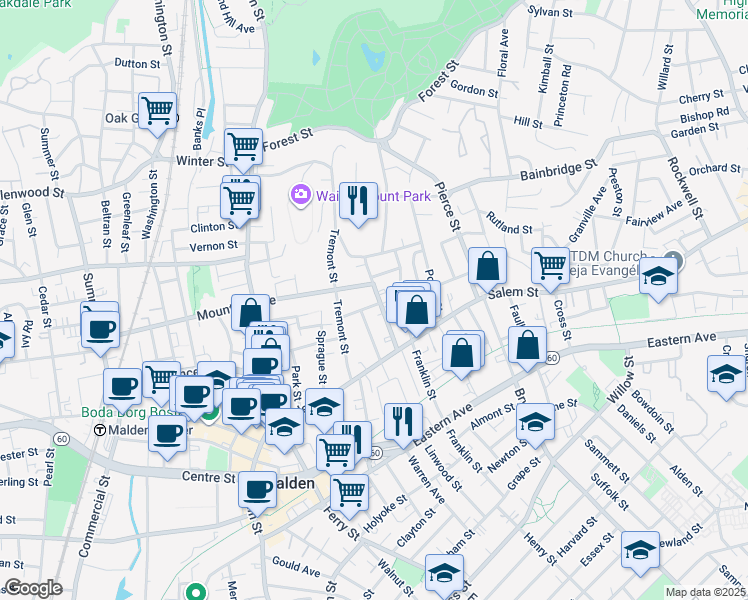This screenshot has width=748, height=600.
Task: Click the 'Vernon St' street label
Action: (x=213, y=247)
